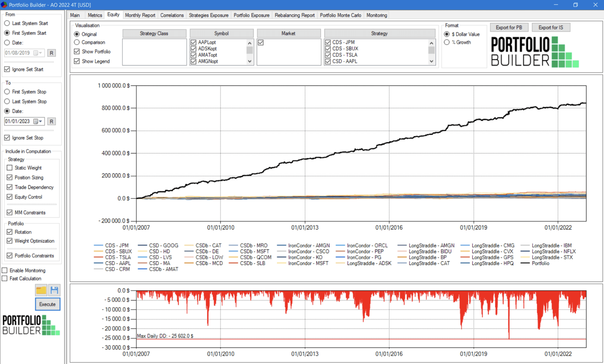The image size is (604, 364).
Task: Open Portfolio Exposure tab
Action: pos(252,15)
